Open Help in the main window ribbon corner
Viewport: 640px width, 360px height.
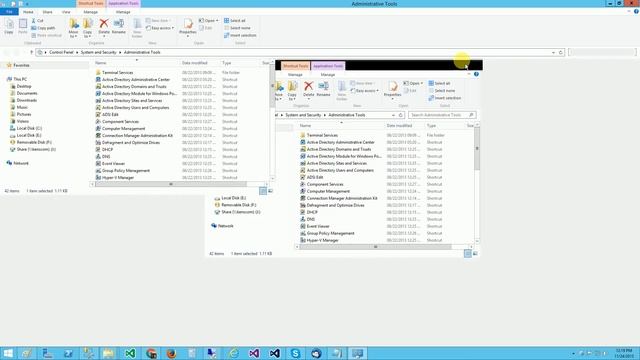(636, 11)
